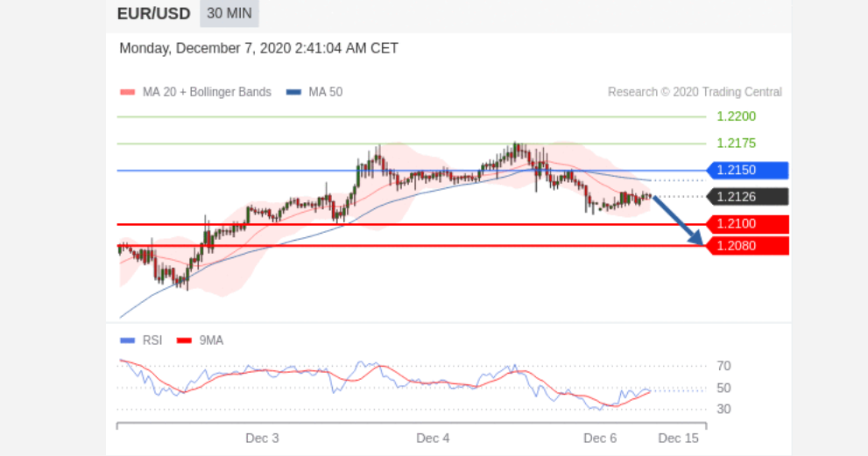Click the MA 20 + Bollinger Bands legend label

coord(207,92)
